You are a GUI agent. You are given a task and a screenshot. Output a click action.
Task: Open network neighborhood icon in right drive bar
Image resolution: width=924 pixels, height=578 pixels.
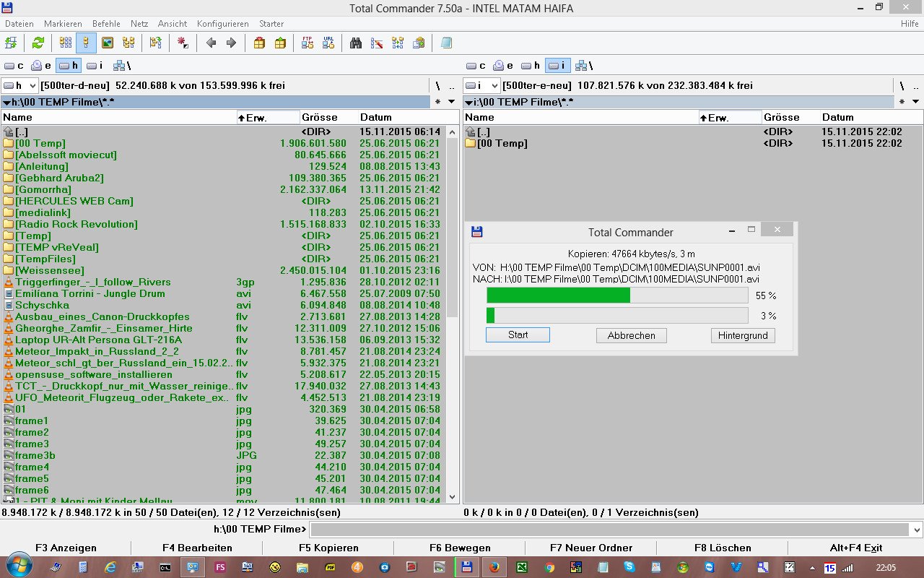tap(583, 66)
